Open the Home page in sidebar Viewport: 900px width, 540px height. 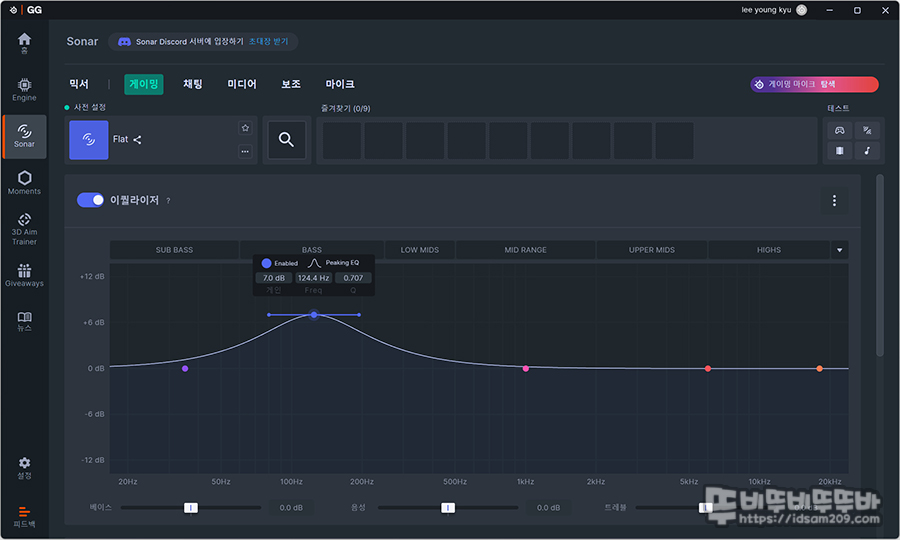(x=24, y=43)
